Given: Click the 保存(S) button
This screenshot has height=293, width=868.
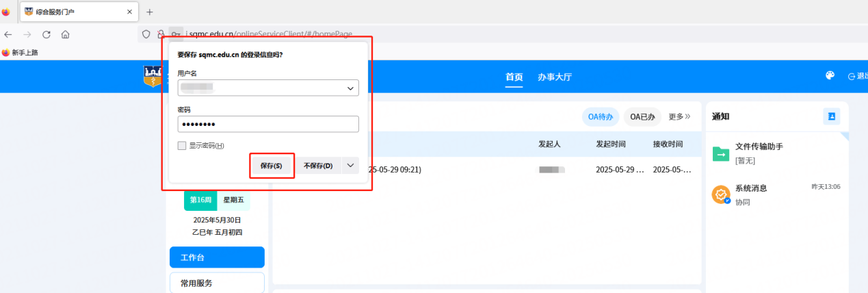Looking at the screenshot, I should [272, 166].
